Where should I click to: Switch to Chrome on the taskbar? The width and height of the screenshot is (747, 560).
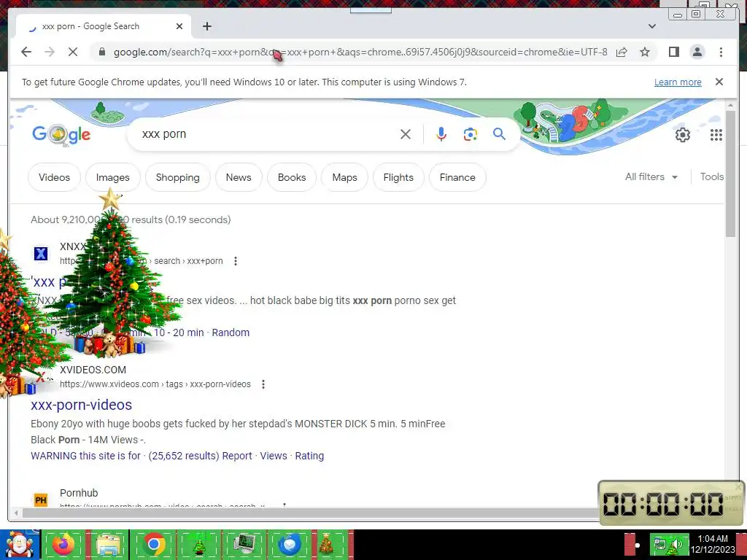click(153, 545)
